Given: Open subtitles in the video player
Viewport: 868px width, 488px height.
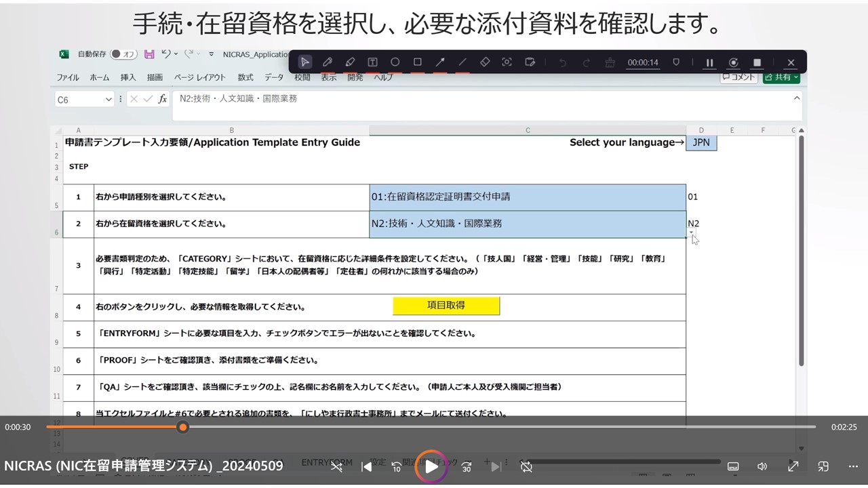Looking at the screenshot, I should pyautogui.click(x=733, y=466).
